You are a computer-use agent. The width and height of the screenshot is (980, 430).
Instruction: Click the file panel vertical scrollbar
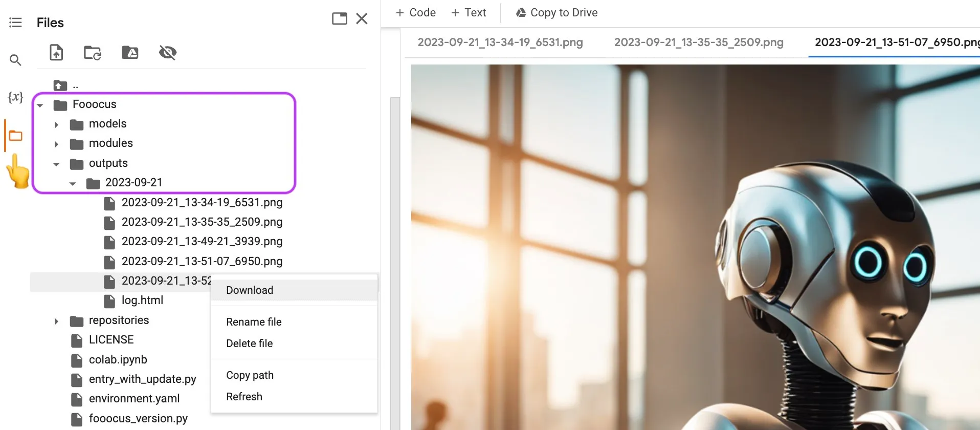coord(395,263)
